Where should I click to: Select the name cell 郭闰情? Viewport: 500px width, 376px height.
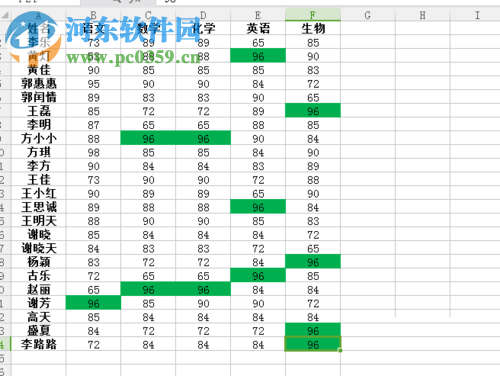click(39, 97)
